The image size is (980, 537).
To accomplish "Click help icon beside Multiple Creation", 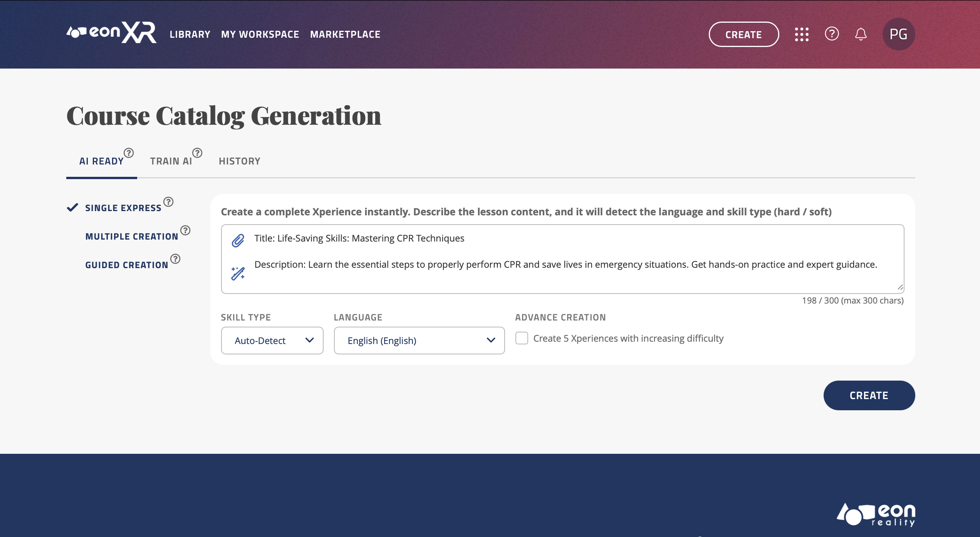I will 185,230.
